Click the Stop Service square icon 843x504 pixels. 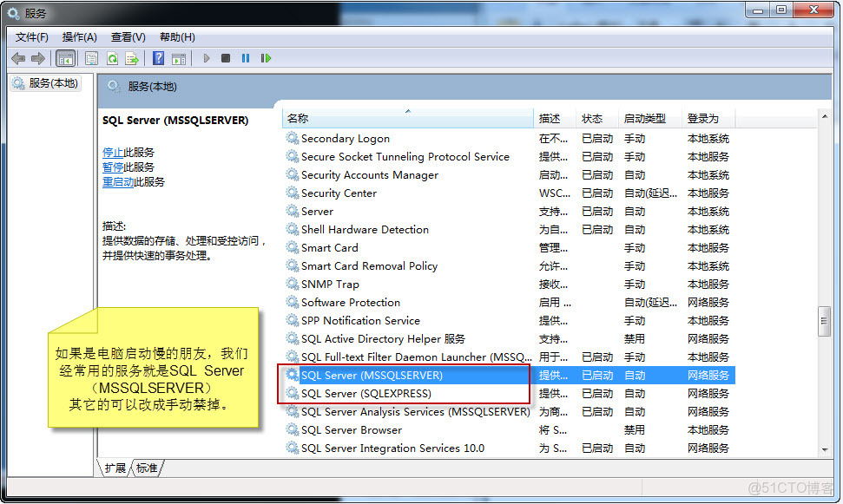pyautogui.click(x=226, y=58)
